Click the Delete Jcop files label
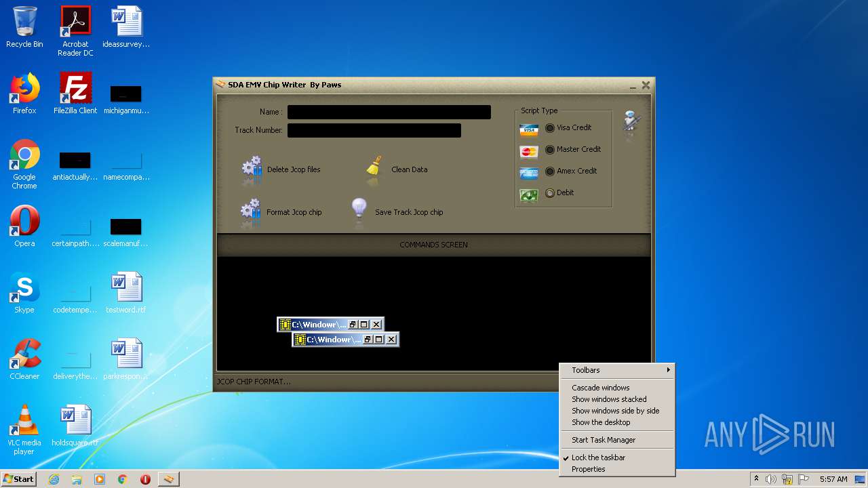868x488 pixels. (x=294, y=169)
